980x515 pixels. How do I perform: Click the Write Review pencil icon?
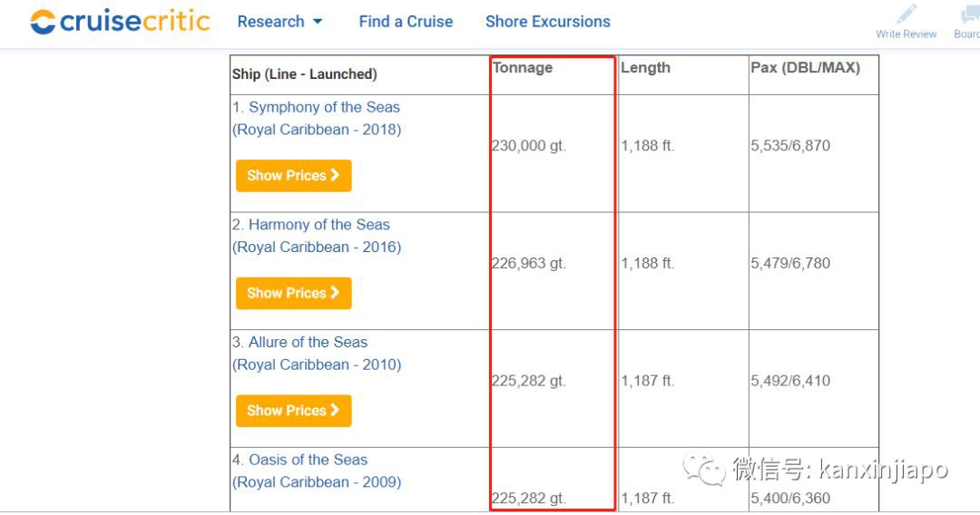(906, 15)
